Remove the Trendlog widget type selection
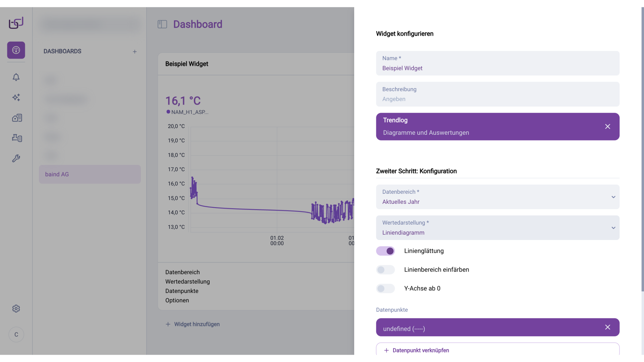644x362 pixels. (x=607, y=127)
